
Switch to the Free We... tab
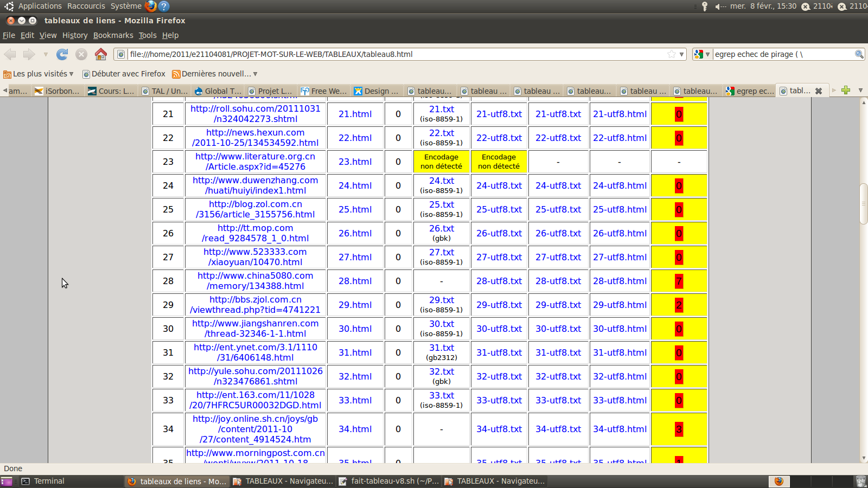point(324,91)
